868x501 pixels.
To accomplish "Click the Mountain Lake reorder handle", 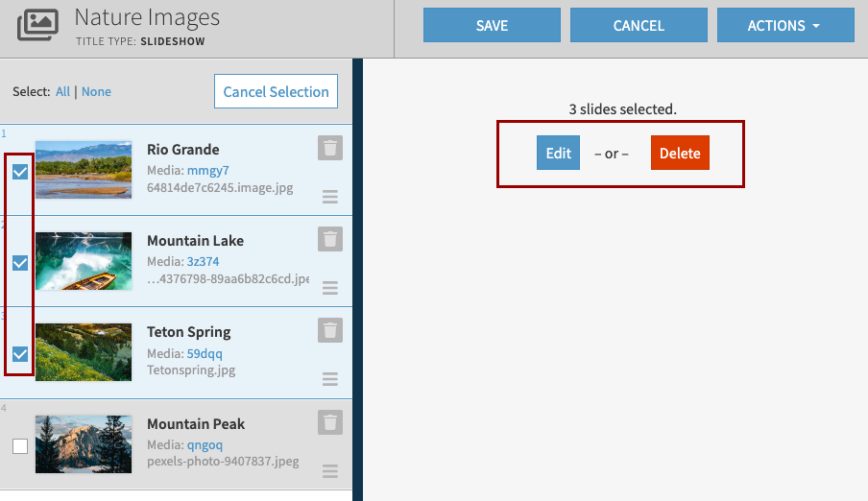I will point(330,288).
